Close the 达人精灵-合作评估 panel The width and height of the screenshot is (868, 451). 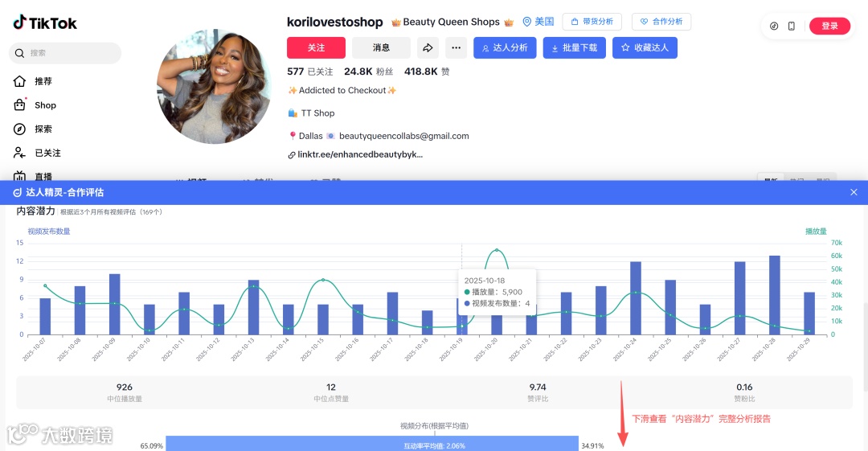tap(854, 192)
